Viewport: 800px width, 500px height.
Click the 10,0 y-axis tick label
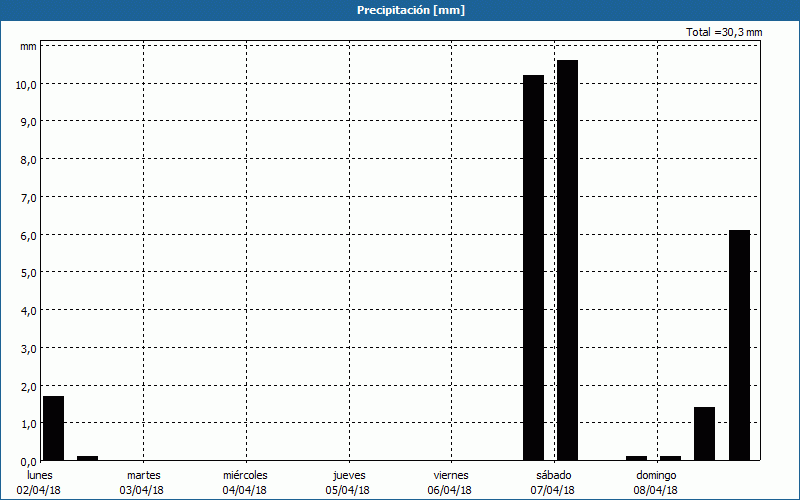click(26, 84)
